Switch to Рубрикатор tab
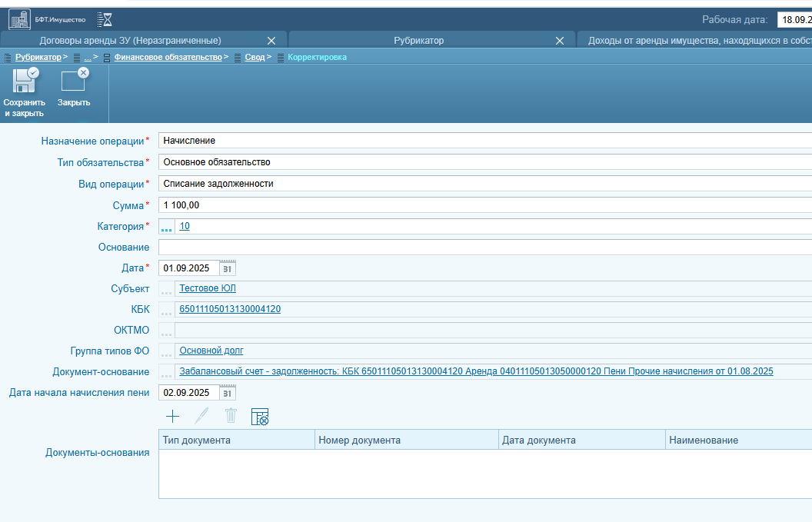 pos(418,41)
